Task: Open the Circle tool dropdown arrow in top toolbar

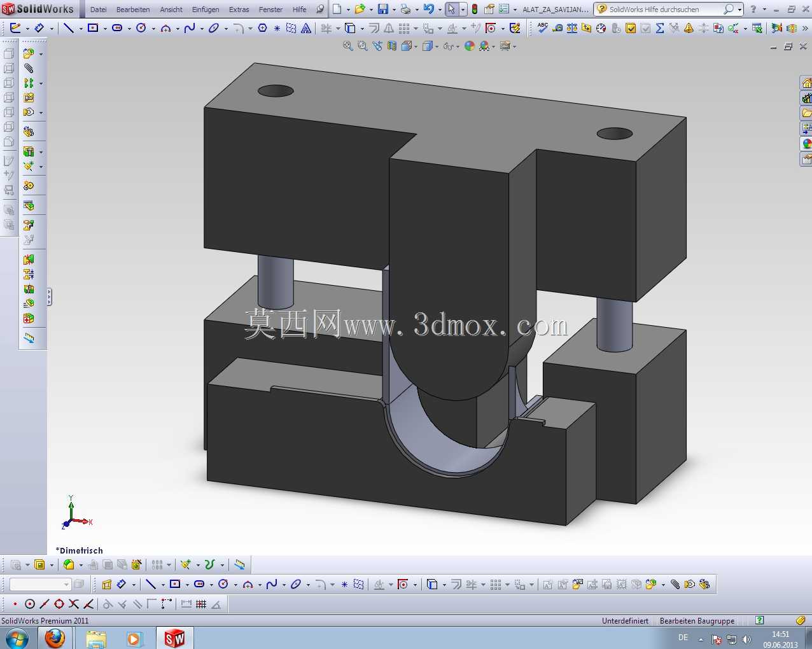Action: pyautogui.click(x=153, y=29)
